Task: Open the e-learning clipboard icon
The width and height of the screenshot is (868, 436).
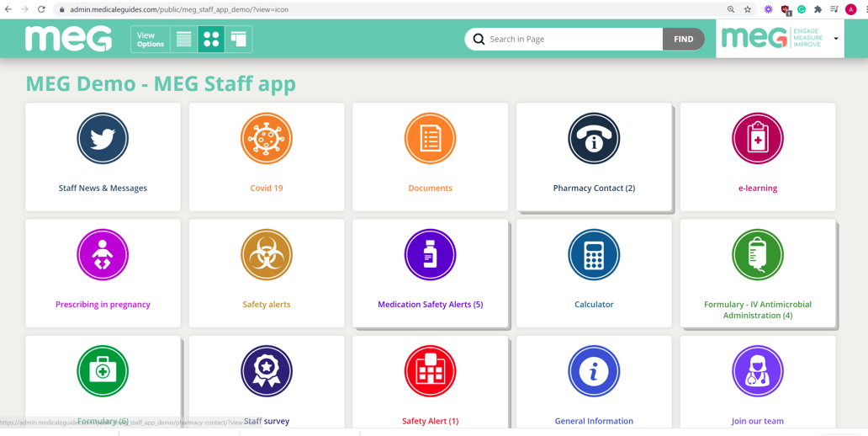Action: click(757, 139)
